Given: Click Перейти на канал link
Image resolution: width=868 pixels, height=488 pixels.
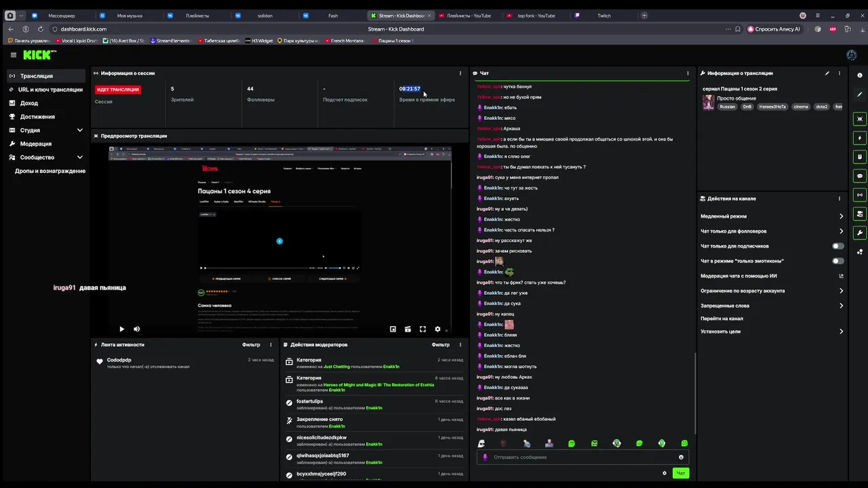Looking at the screenshot, I should click(x=722, y=319).
